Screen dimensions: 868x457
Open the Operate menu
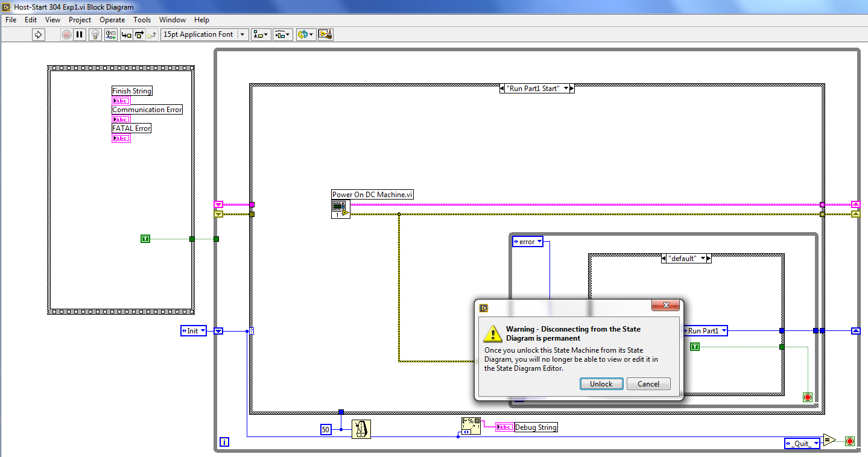click(x=112, y=20)
